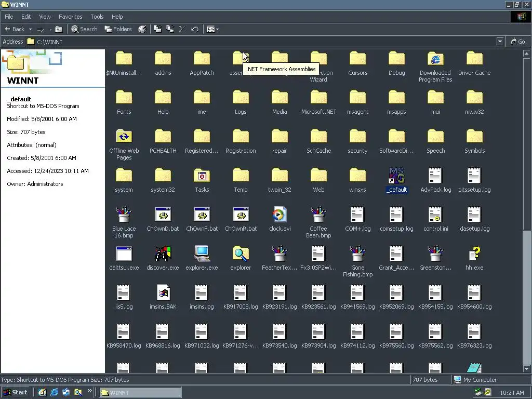Screen dimensions: 532x399
Task: Open the Back history dropdown arrow
Action: tap(30, 29)
